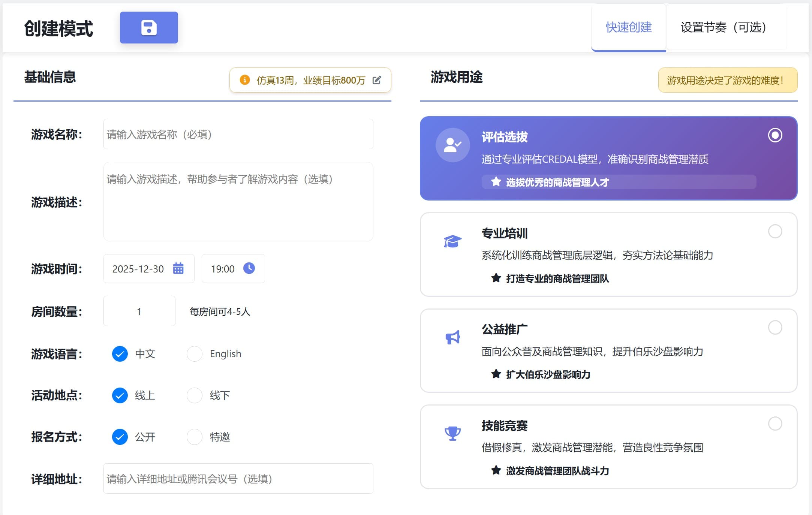Screen dimensions: 812x515
Task: Click the megaphone icon on 公益推广 card
Action: point(452,337)
